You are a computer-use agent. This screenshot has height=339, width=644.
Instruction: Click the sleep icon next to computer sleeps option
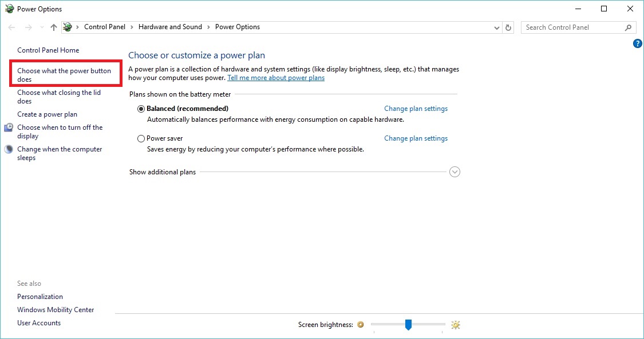click(8, 149)
